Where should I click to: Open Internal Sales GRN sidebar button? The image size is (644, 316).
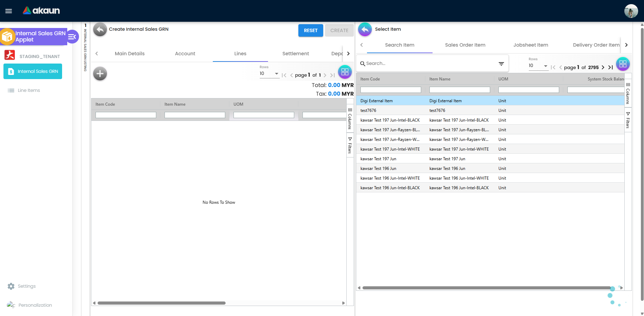(33, 71)
